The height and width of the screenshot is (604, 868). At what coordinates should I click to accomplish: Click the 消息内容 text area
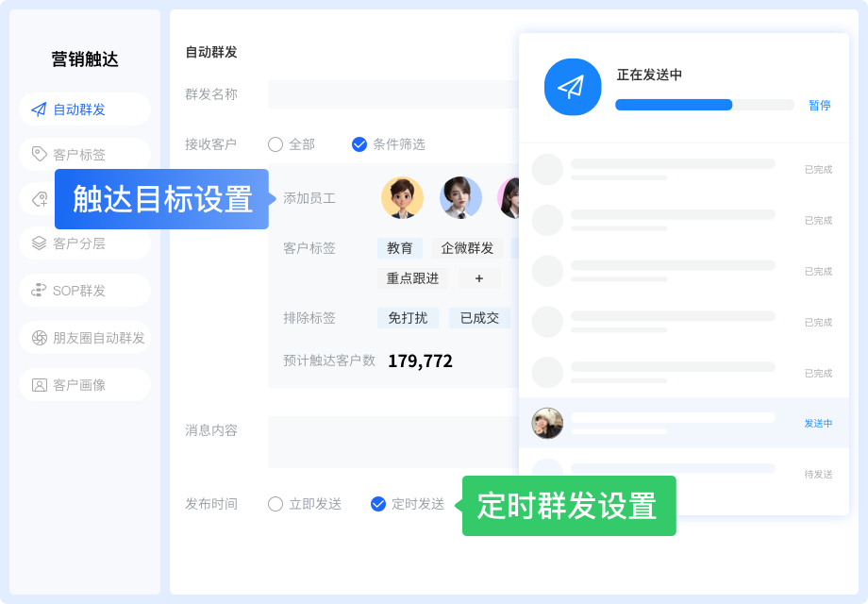click(x=393, y=443)
